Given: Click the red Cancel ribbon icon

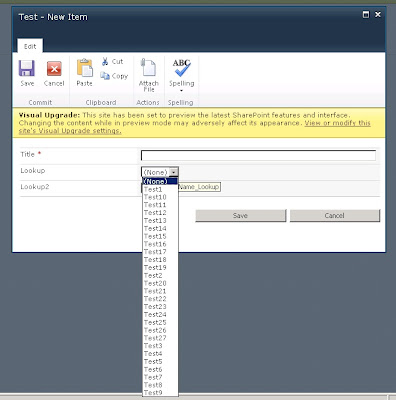Looking at the screenshot, I should [54, 69].
